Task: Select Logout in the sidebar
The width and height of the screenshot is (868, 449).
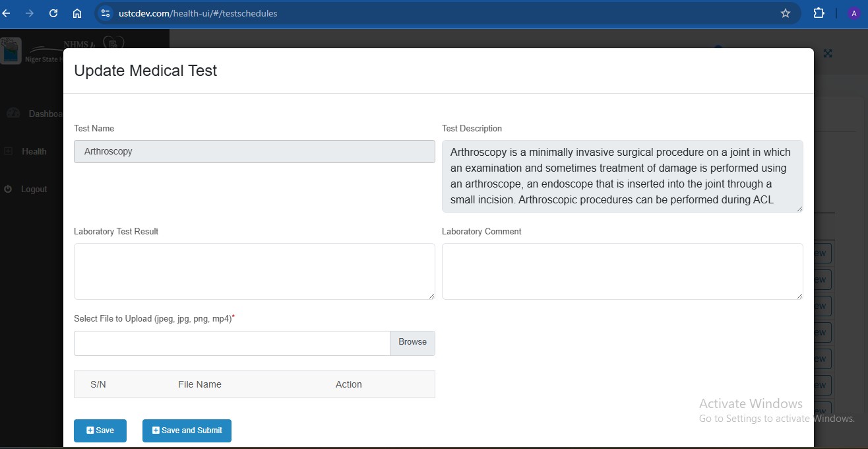Action: pyautogui.click(x=34, y=190)
